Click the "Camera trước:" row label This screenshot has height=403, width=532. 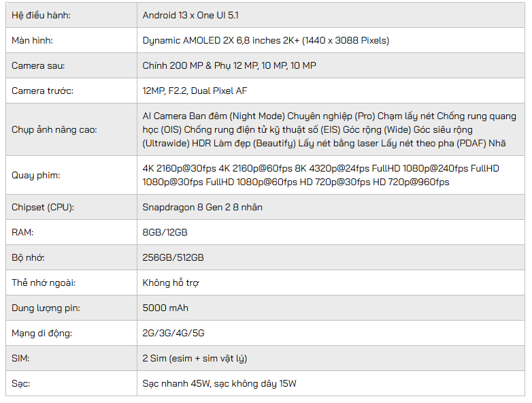click(42, 91)
